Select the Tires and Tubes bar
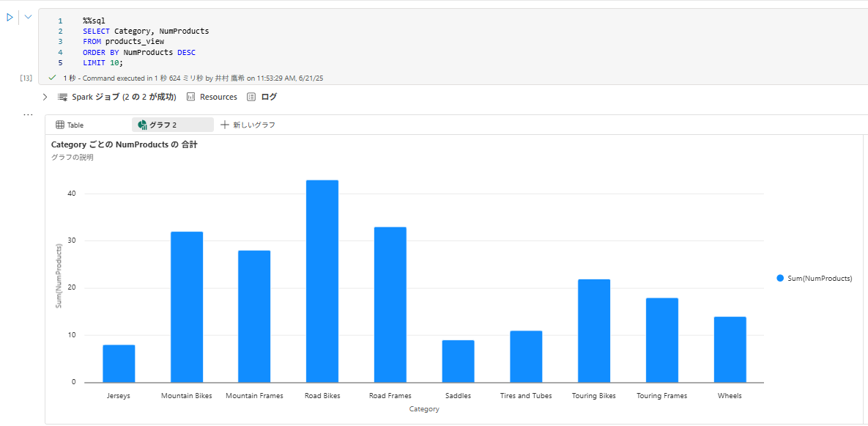 click(526, 357)
